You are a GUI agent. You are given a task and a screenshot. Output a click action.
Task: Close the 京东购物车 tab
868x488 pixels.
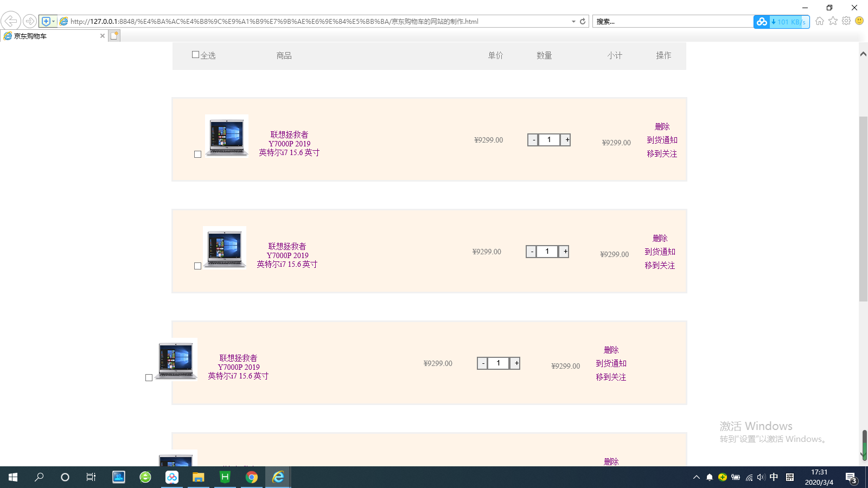tap(103, 36)
